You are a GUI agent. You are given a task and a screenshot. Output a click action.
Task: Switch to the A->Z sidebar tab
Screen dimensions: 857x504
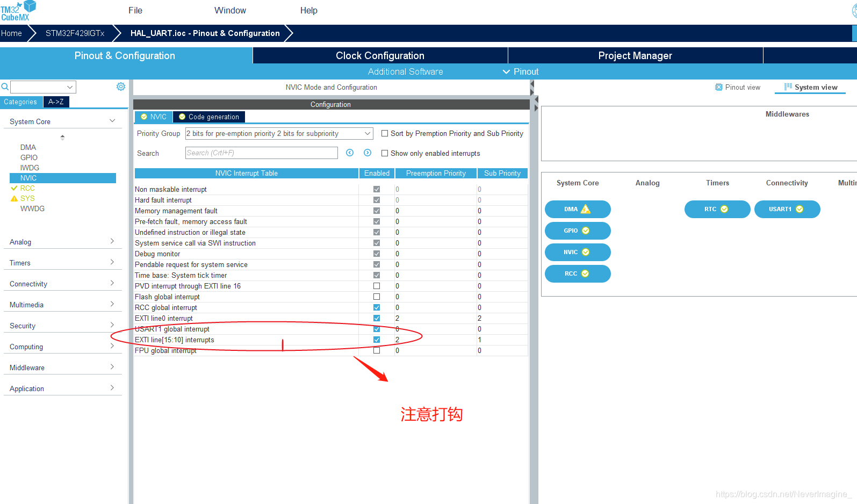point(56,102)
